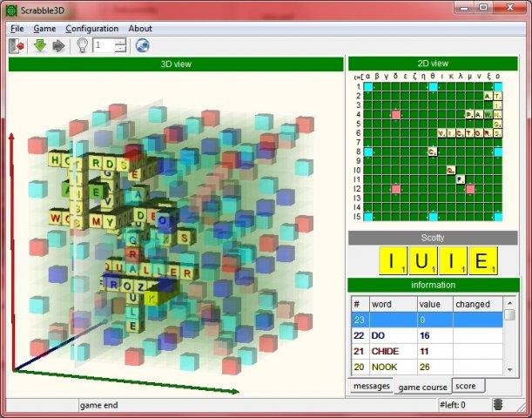Click the pink bonus square on 2D row 4
532x418 pixels.
click(x=396, y=115)
